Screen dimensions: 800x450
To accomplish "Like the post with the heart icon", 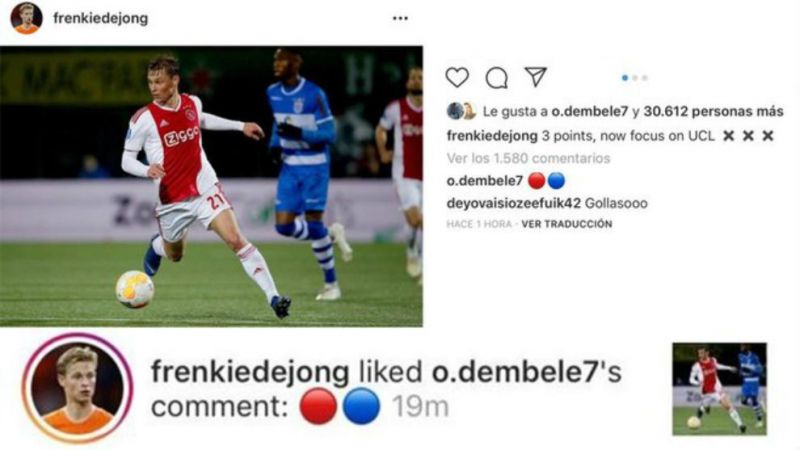I will coord(457,78).
